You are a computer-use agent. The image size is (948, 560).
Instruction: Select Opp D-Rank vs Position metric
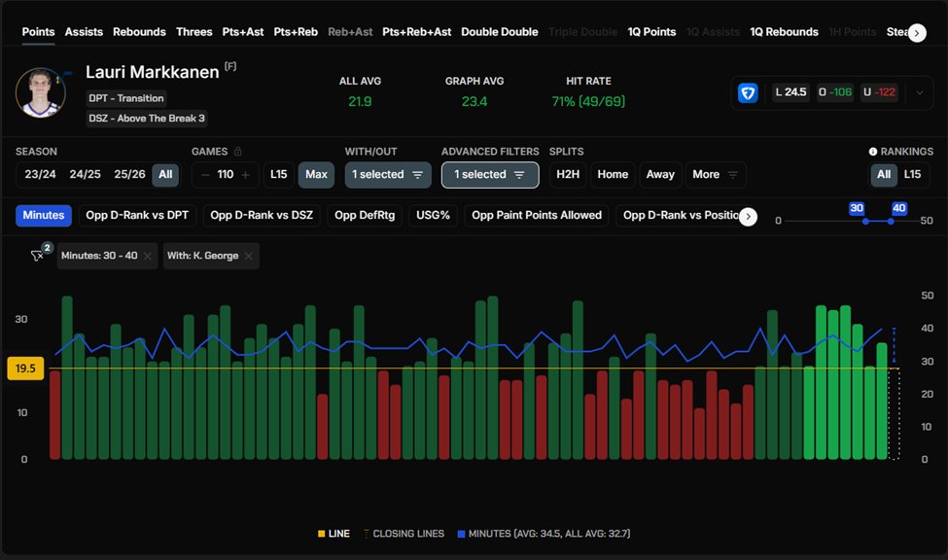(681, 215)
